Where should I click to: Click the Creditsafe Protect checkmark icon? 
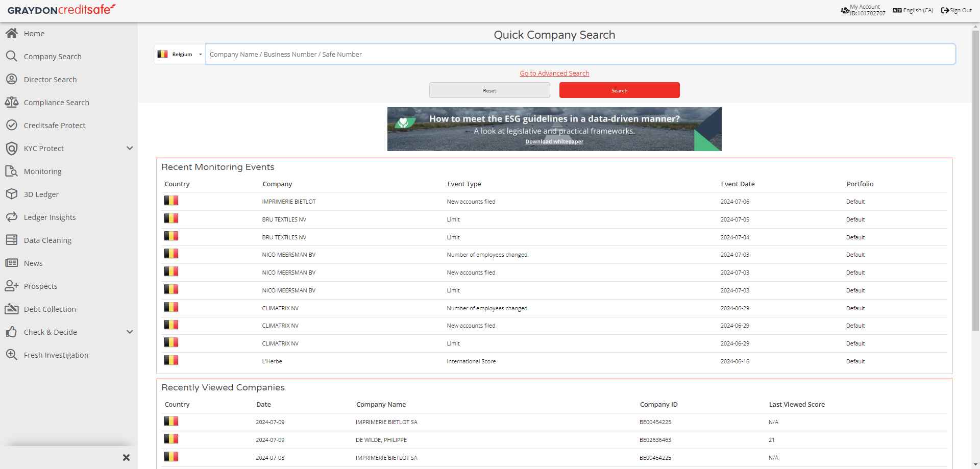click(12, 125)
